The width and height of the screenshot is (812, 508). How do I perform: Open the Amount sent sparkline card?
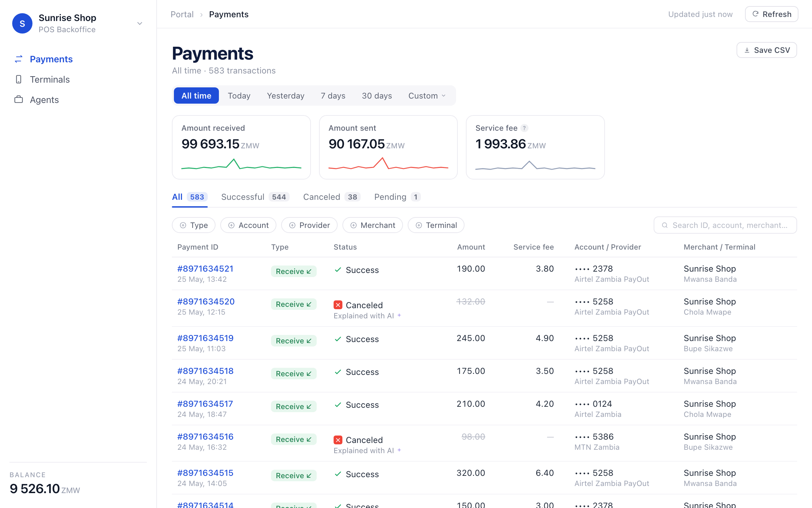388,147
